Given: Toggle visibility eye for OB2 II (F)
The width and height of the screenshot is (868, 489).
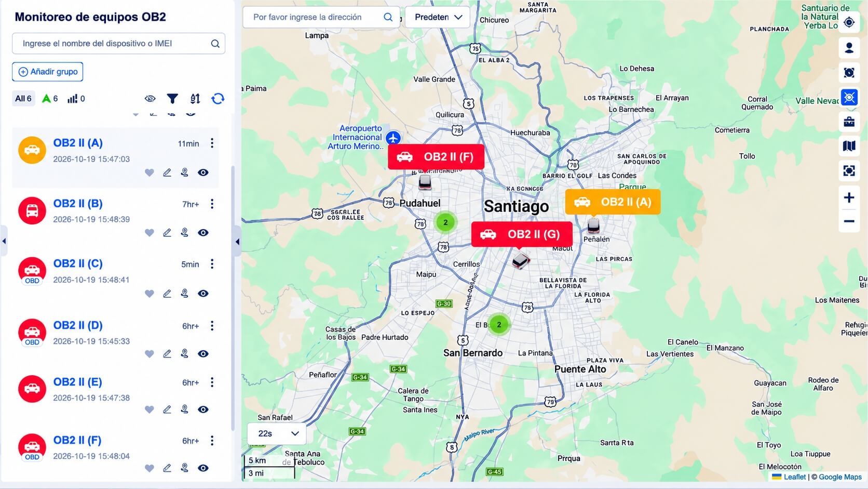Looking at the screenshot, I should pyautogui.click(x=203, y=468).
